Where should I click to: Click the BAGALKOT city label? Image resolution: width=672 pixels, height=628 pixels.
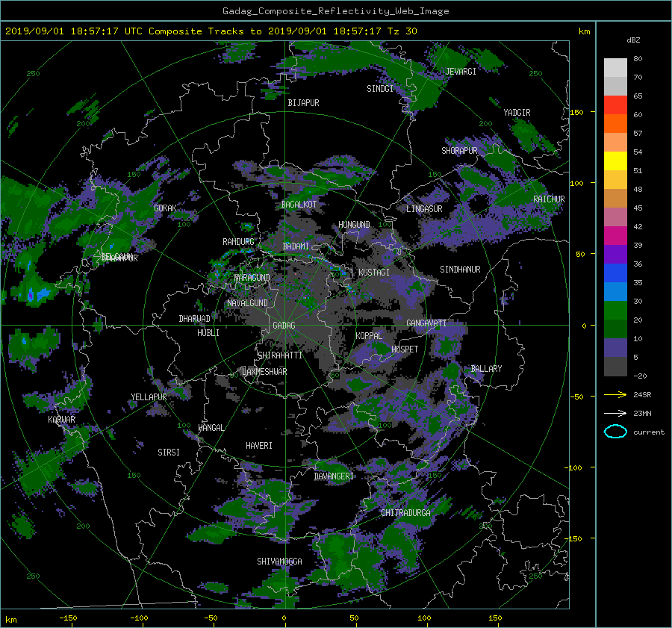point(299,205)
